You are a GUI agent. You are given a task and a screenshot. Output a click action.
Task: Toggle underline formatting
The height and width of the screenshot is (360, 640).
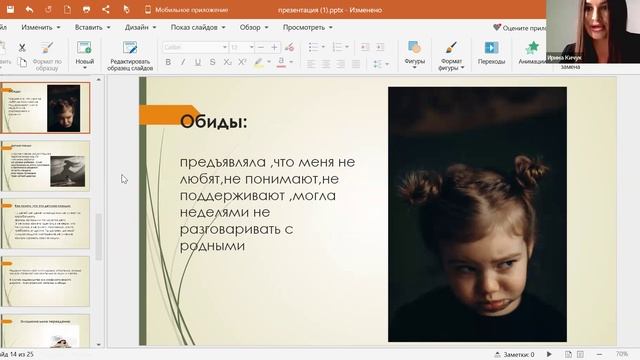pos(198,62)
